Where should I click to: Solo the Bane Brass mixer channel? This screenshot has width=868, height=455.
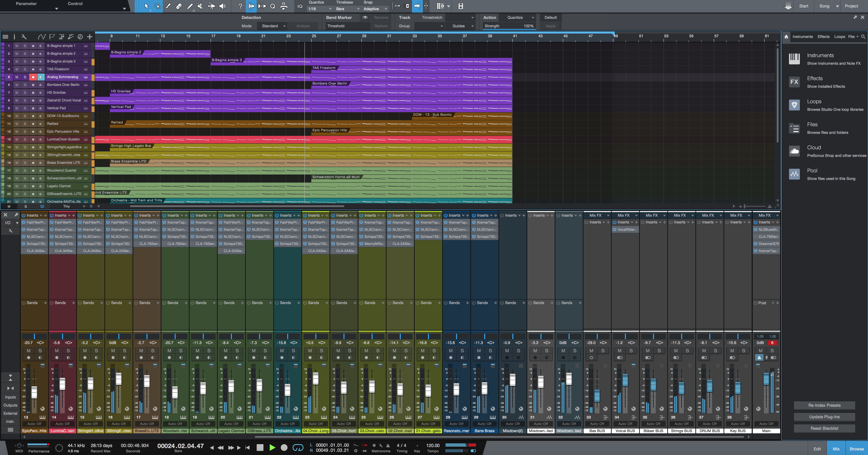click(x=490, y=351)
